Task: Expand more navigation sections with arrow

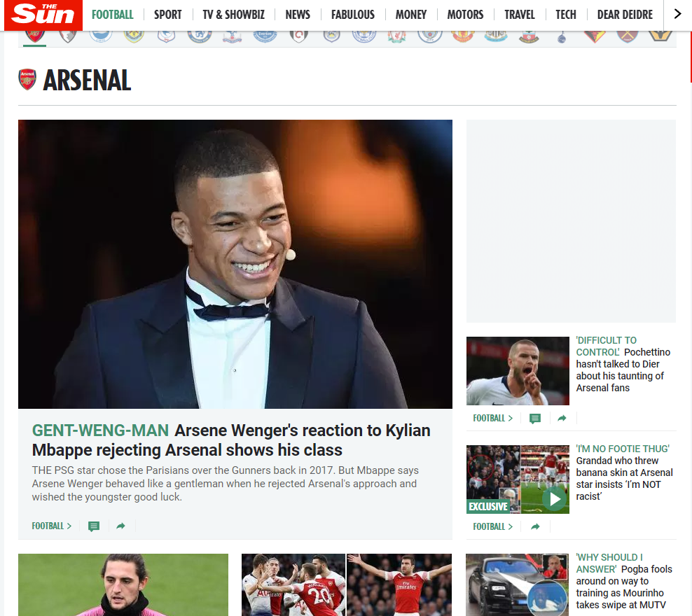Action: (x=677, y=14)
